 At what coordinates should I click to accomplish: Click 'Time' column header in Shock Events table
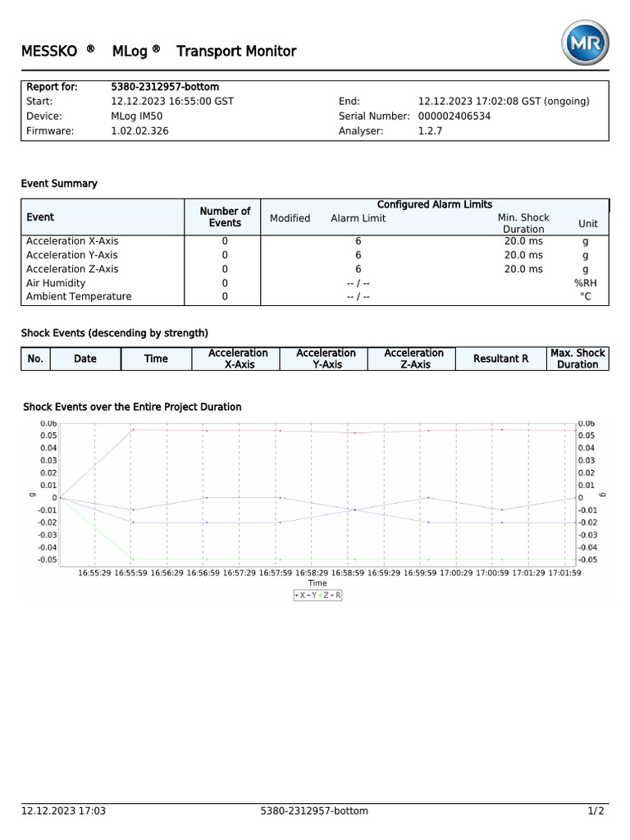click(156, 359)
